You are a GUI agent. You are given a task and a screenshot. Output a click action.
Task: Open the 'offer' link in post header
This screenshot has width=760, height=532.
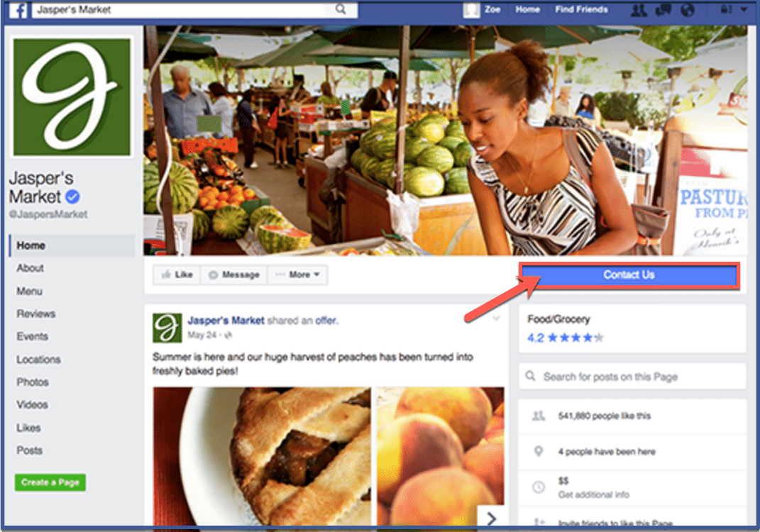[326, 321]
